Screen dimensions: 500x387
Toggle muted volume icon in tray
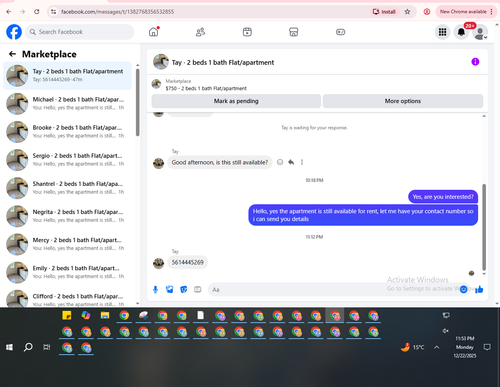[446, 331]
